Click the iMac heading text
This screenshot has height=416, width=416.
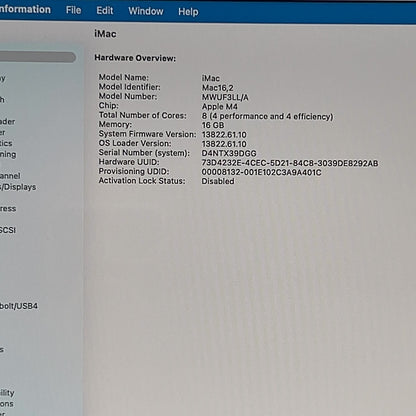(x=105, y=34)
